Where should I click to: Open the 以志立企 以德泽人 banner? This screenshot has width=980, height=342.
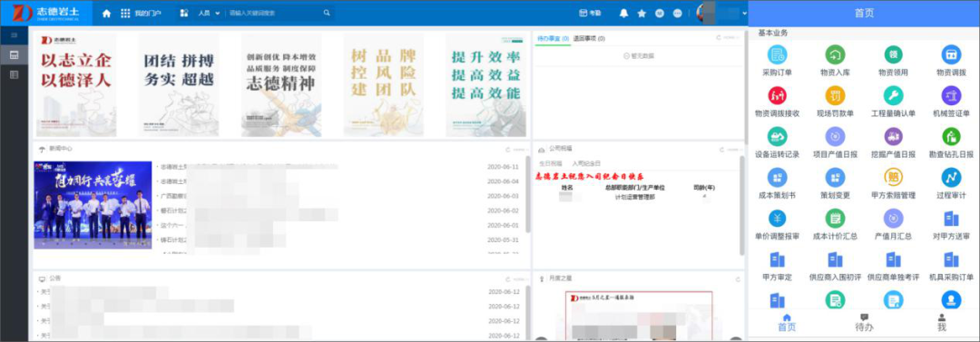point(75,85)
